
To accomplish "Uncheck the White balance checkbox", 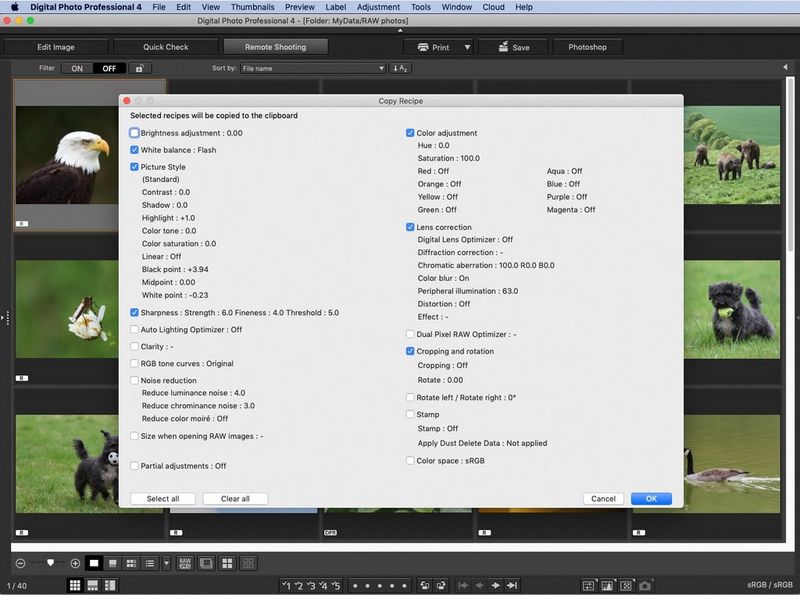I will point(133,149).
